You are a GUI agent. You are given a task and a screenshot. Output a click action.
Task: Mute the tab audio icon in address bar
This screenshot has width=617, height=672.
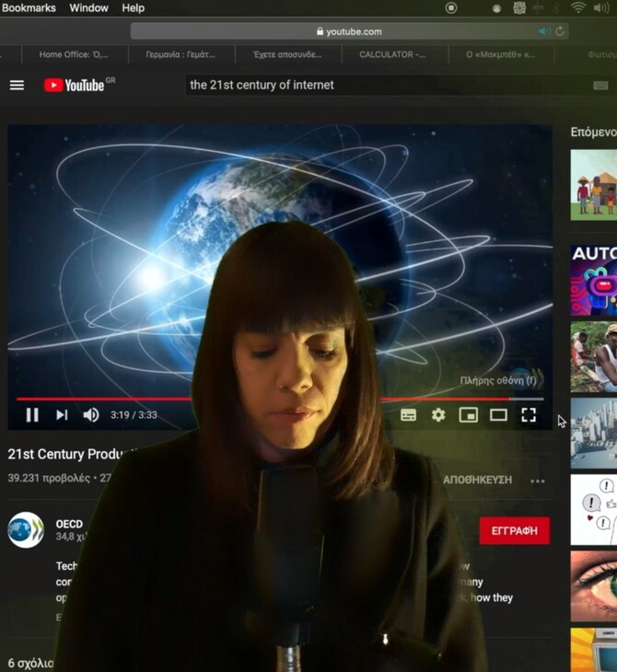pyautogui.click(x=543, y=31)
